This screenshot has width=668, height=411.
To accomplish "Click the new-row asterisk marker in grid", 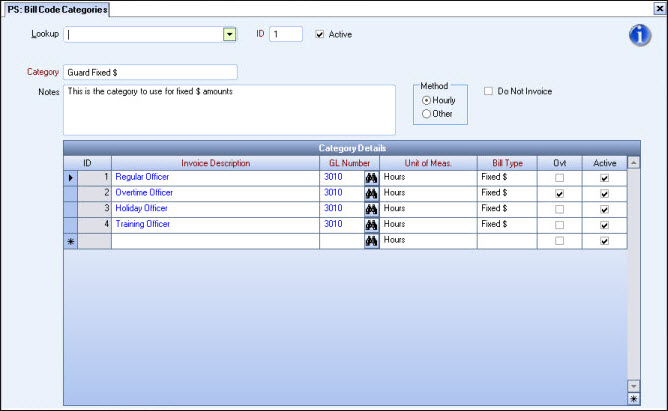I will click(x=70, y=241).
